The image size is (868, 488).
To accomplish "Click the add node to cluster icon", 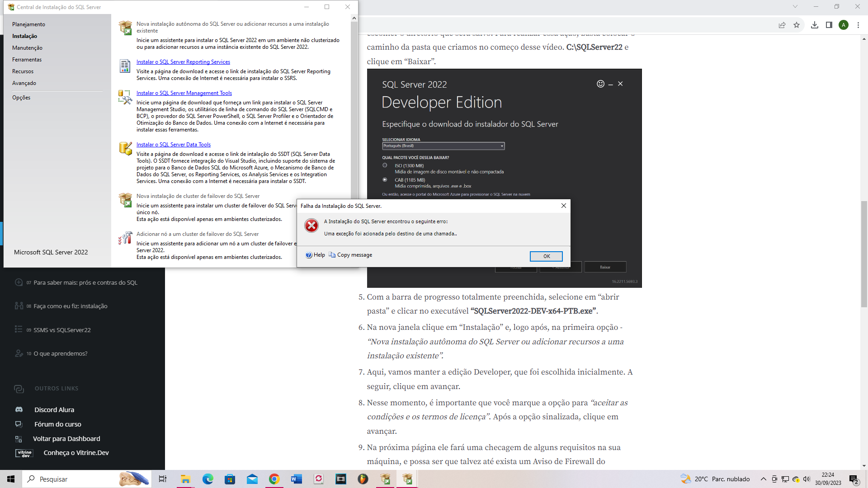I will [x=125, y=238].
